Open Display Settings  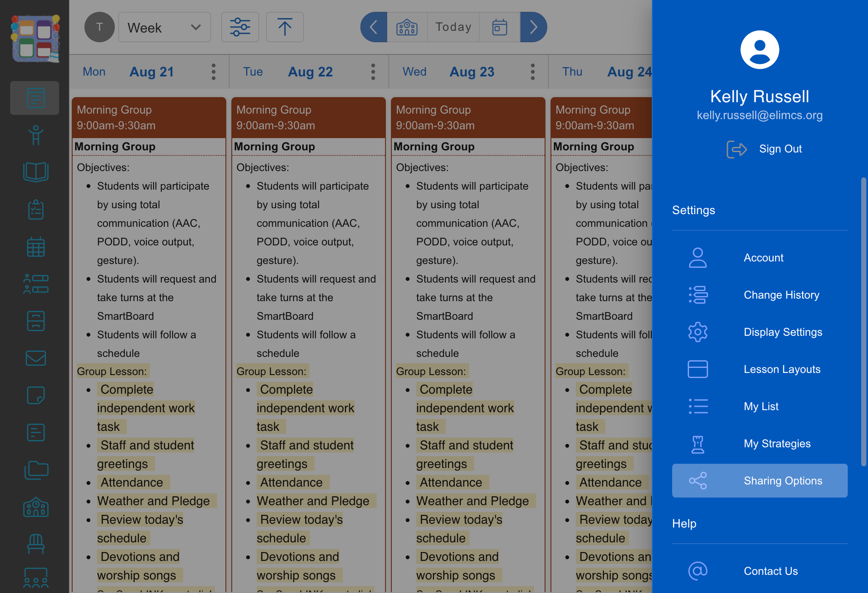click(760, 332)
